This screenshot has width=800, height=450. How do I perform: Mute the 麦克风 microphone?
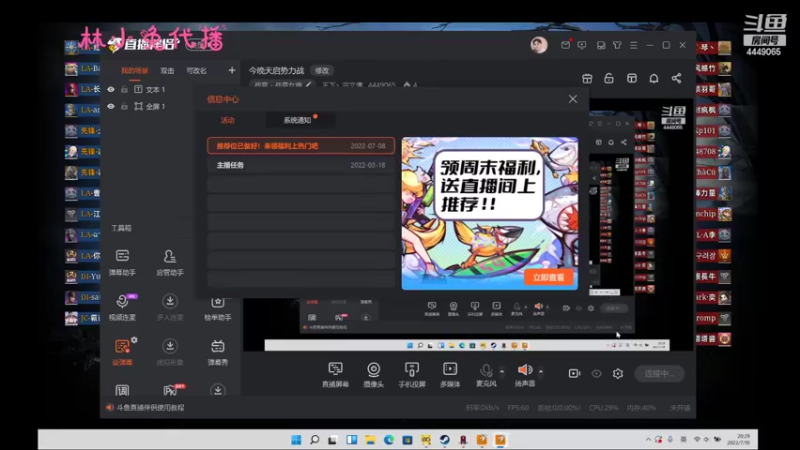pos(486,375)
